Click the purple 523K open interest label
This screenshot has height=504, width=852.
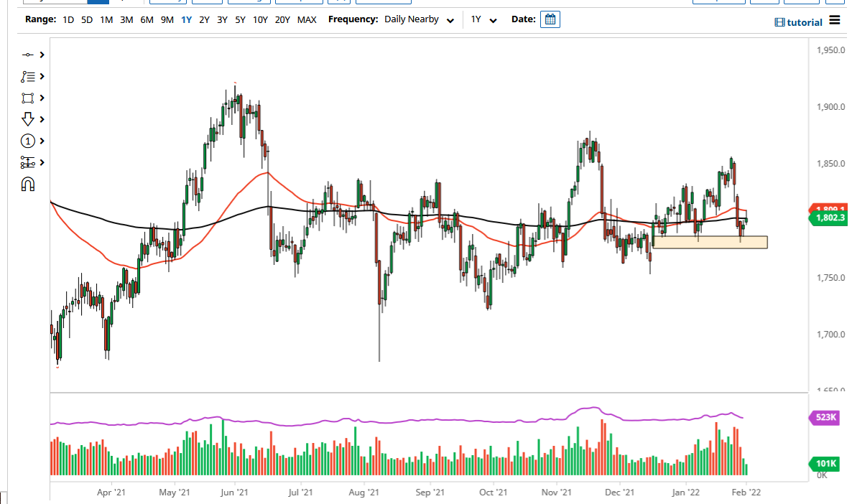[x=825, y=417]
